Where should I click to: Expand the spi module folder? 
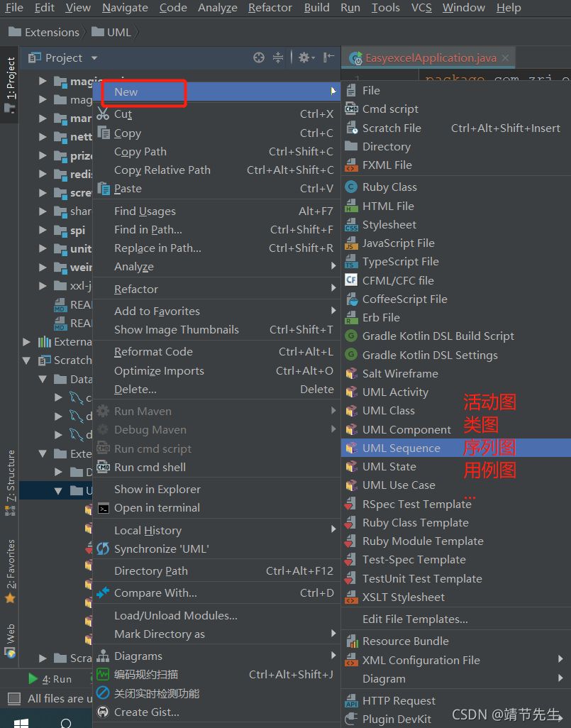coord(43,230)
